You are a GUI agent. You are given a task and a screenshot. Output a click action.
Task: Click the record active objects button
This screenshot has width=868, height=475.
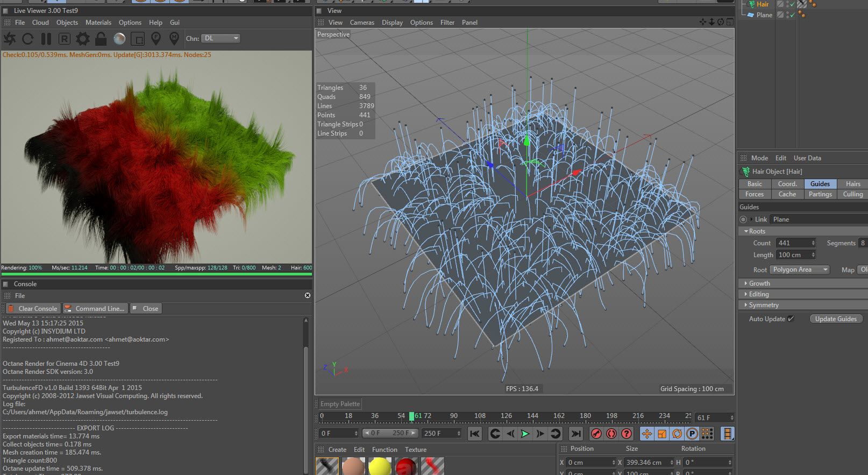pyautogui.click(x=596, y=434)
